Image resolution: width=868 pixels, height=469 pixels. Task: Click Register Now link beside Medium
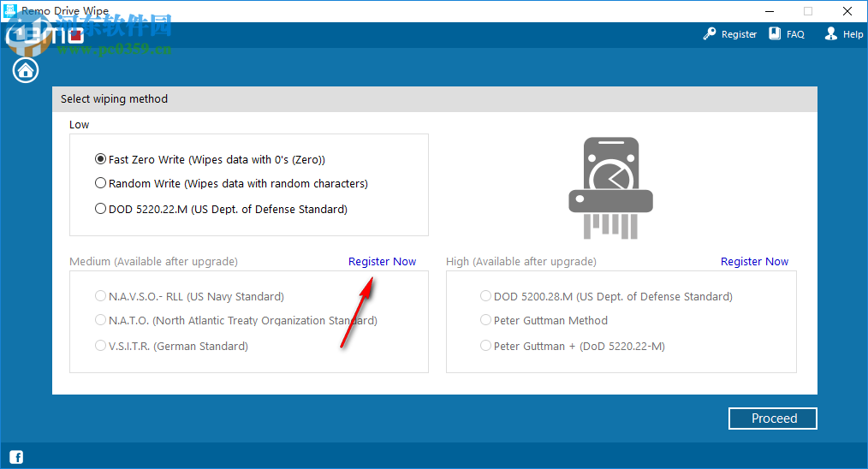point(382,261)
